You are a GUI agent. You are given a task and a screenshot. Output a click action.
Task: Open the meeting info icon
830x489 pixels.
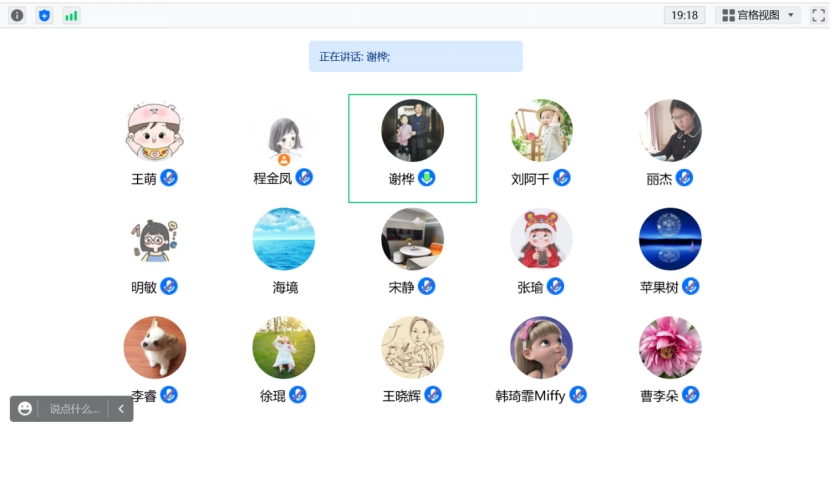[x=17, y=15]
